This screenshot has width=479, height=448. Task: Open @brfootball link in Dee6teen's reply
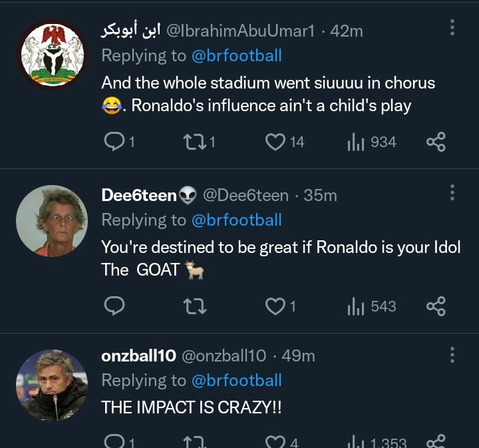tap(236, 220)
